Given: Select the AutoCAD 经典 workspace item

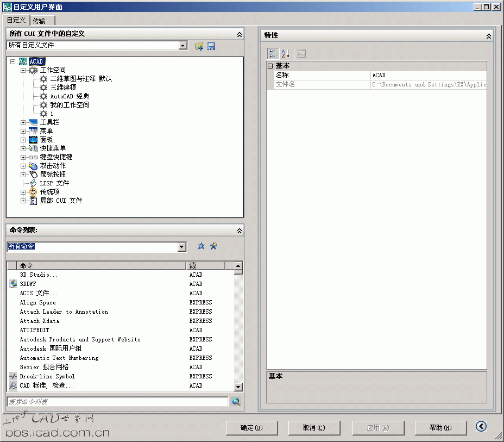Looking at the screenshot, I should point(70,96).
